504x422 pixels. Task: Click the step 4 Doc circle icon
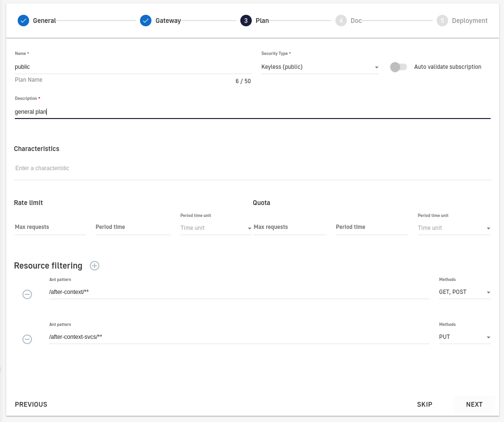[x=341, y=21]
